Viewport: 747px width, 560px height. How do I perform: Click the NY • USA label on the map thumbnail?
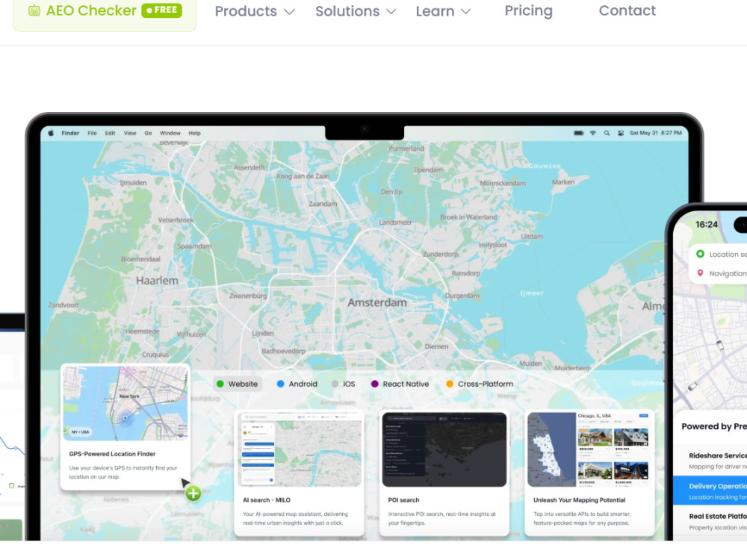pos(81,432)
